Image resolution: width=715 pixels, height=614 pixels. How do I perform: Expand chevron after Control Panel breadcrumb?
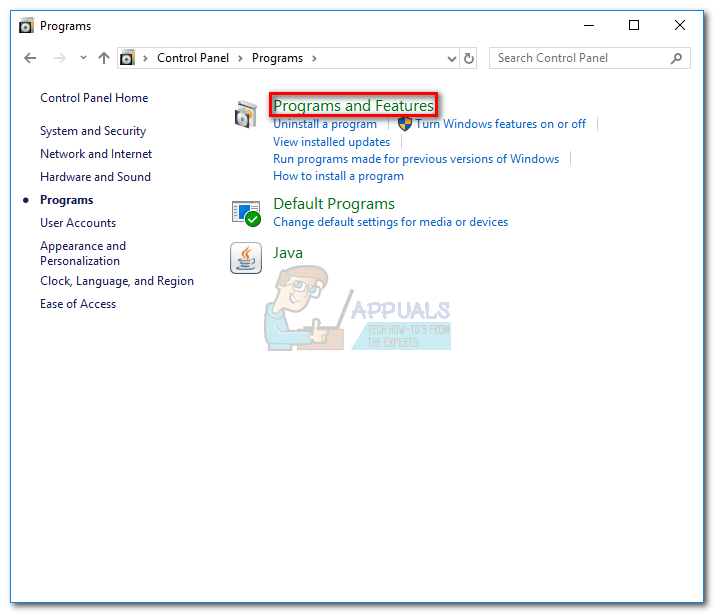pos(240,58)
